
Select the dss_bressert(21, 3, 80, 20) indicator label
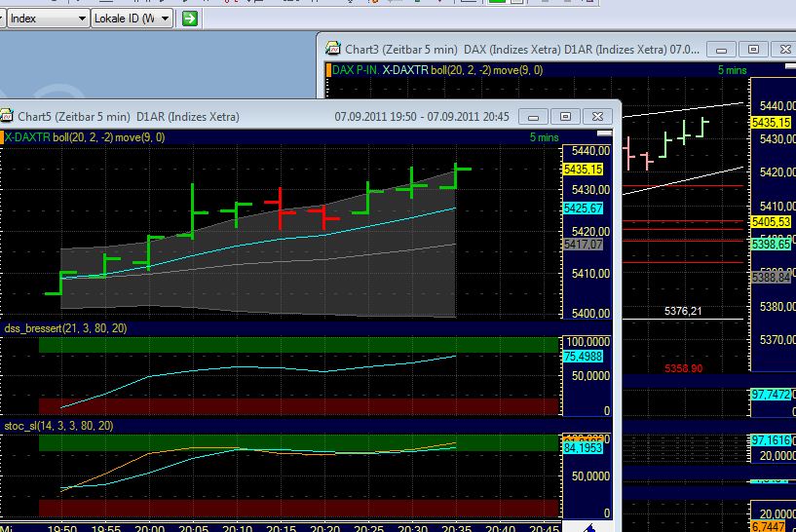(x=65, y=328)
